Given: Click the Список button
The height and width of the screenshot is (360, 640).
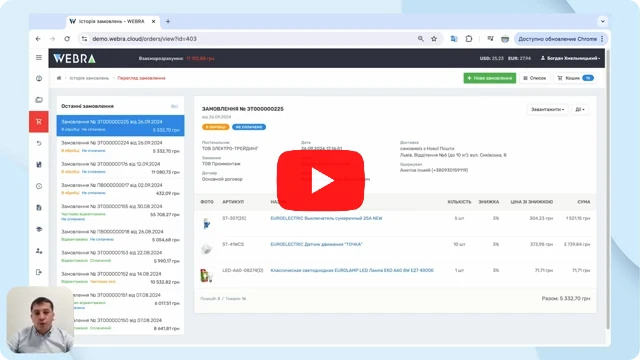Looking at the screenshot, I should tap(535, 78).
